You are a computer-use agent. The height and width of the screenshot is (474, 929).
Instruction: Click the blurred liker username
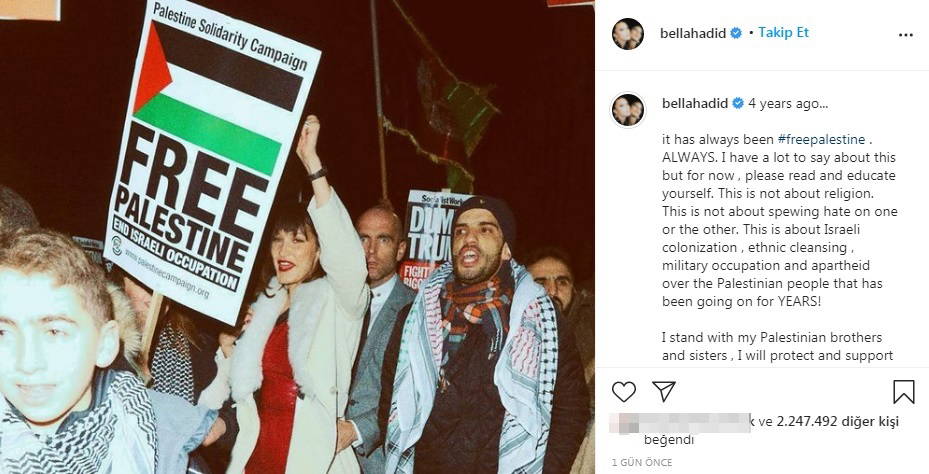(680, 422)
